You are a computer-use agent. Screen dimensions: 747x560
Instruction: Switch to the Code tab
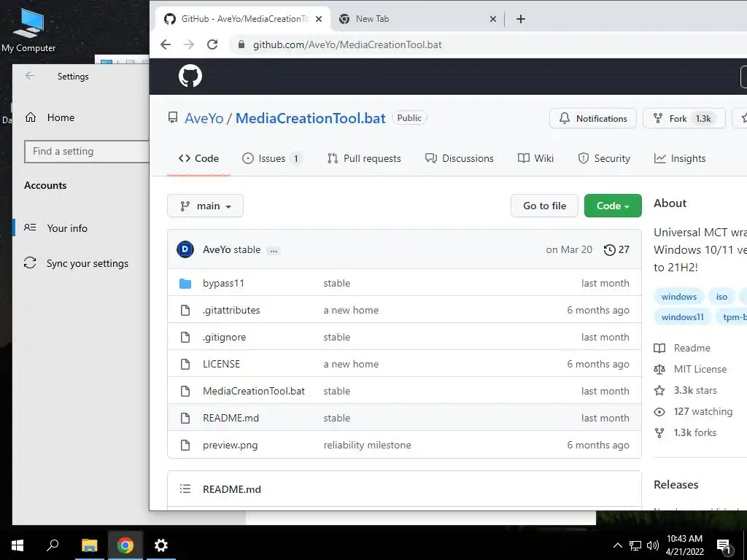198,158
